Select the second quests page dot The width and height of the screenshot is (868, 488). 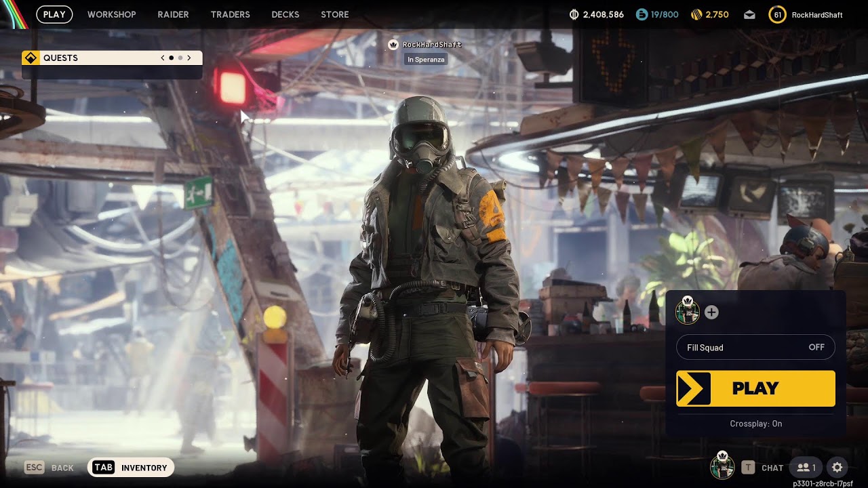point(180,58)
